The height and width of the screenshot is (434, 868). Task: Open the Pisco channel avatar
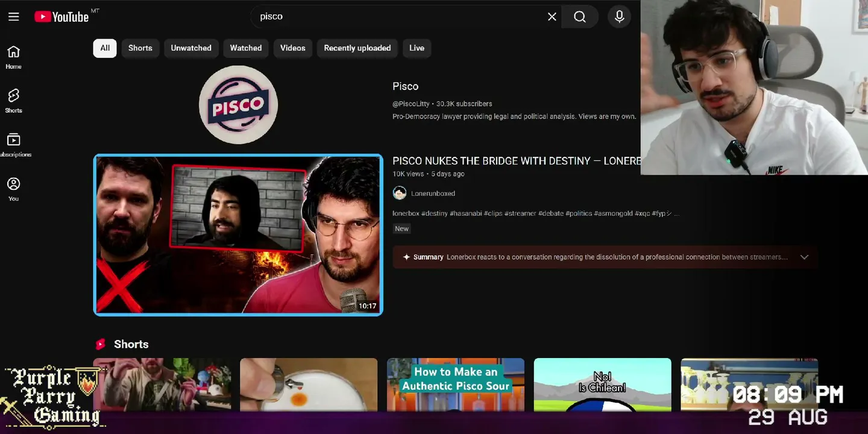(238, 105)
